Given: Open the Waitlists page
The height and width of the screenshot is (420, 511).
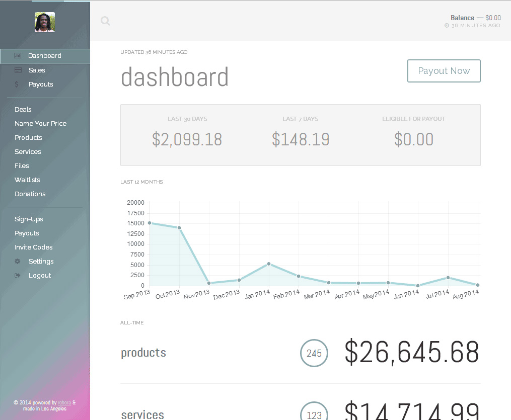Looking at the screenshot, I should pyautogui.click(x=27, y=180).
